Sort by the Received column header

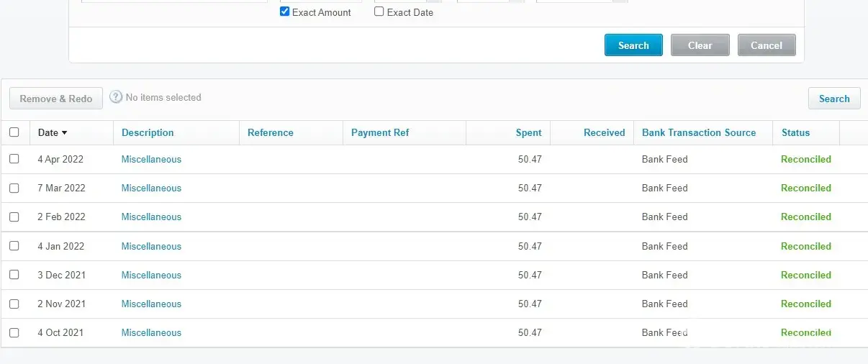[x=605, y=132]
